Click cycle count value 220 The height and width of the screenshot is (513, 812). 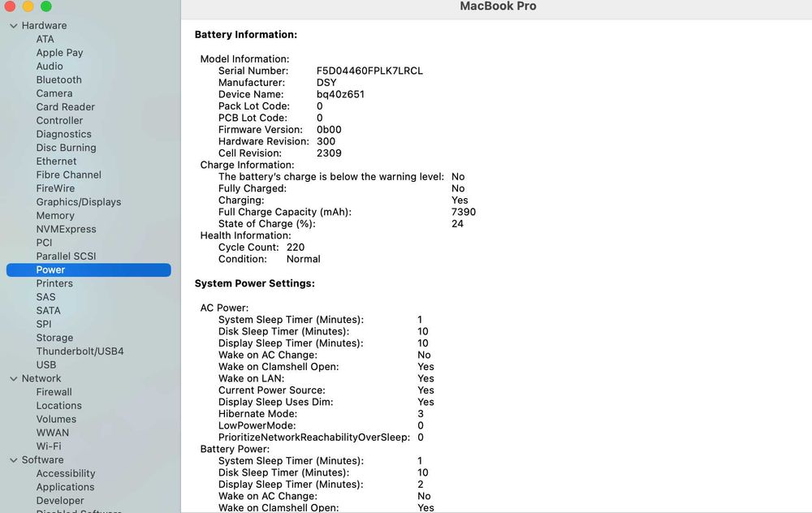pos(296,247)
